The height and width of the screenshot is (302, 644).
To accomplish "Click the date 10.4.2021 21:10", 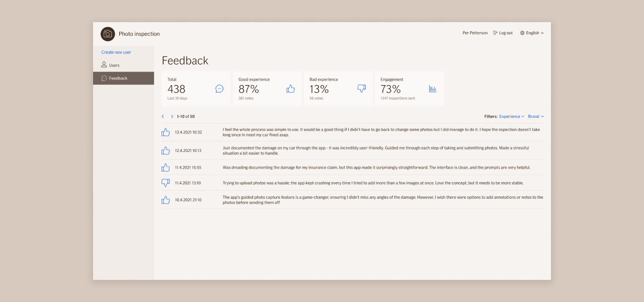I will (188, 200).
